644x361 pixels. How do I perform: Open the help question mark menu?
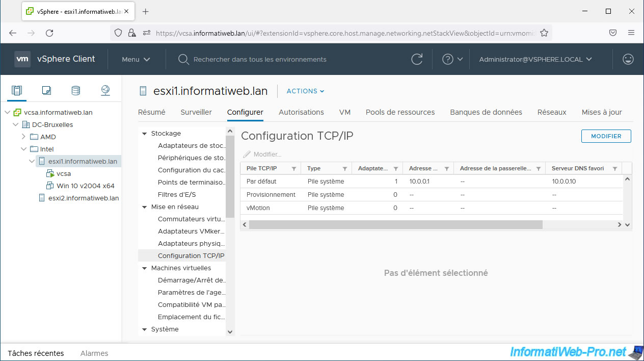pos(452,59)
